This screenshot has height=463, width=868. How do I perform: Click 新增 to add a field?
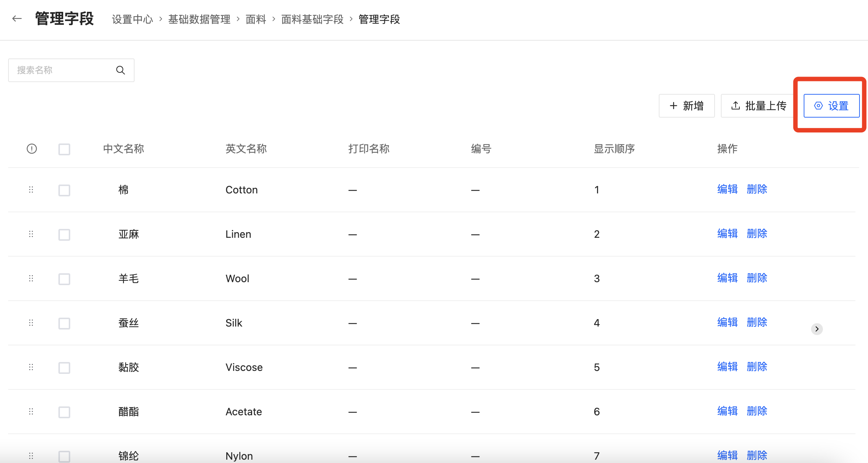(686, 106)
